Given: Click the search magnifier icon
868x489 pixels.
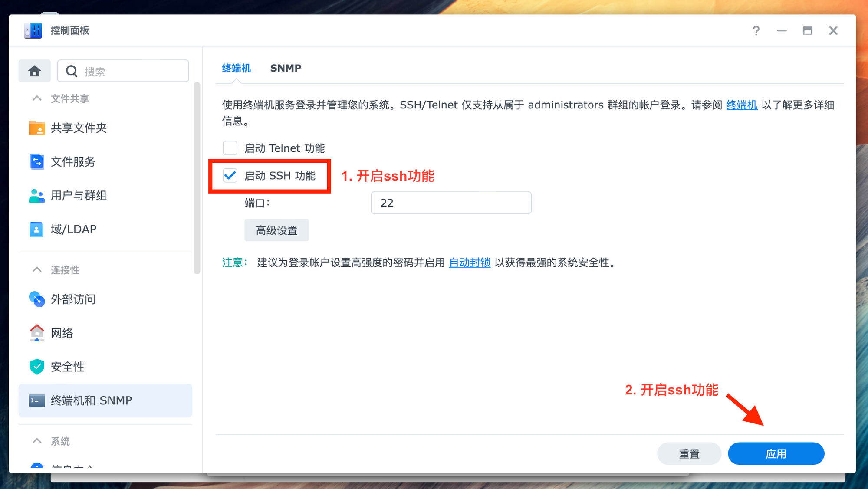Looking at the screenshot, I should point(72,71).
